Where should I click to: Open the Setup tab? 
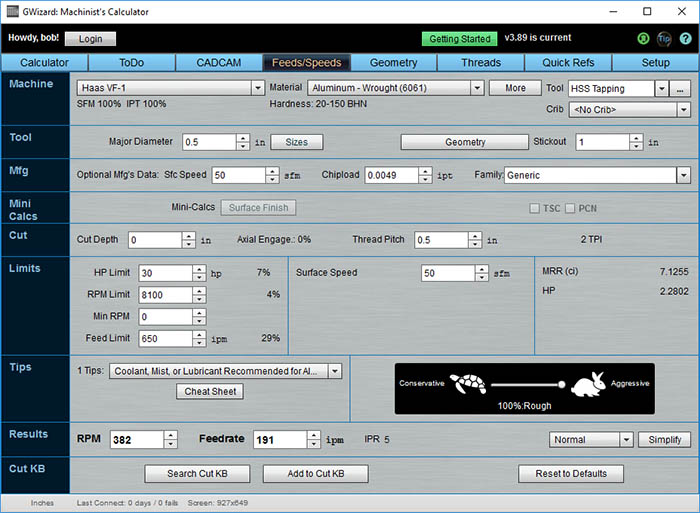655,63
